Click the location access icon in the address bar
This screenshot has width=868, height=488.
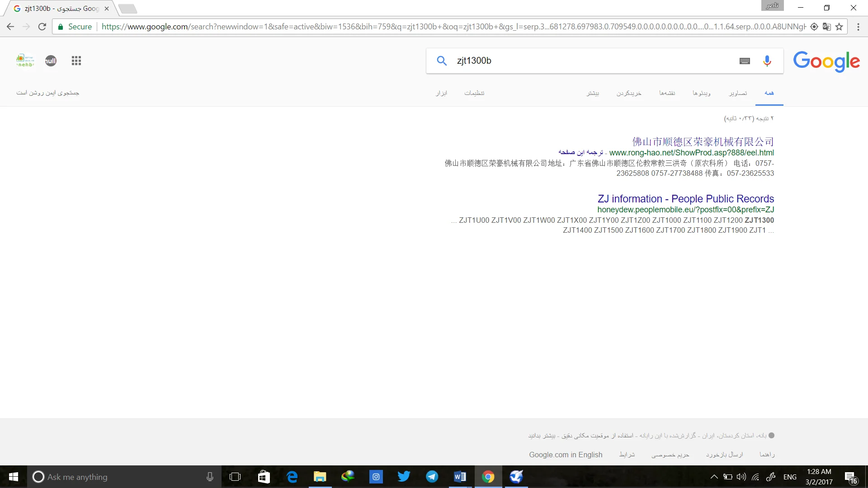(814, 27)
